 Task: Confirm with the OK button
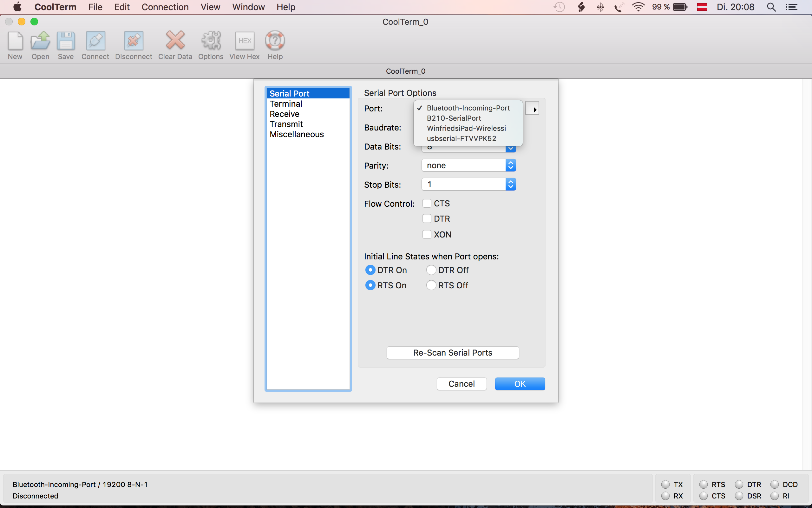point(520,384)
